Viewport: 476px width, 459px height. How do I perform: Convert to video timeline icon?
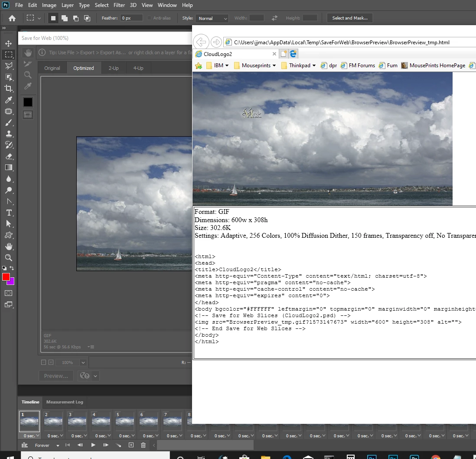(x=25, y=445)
